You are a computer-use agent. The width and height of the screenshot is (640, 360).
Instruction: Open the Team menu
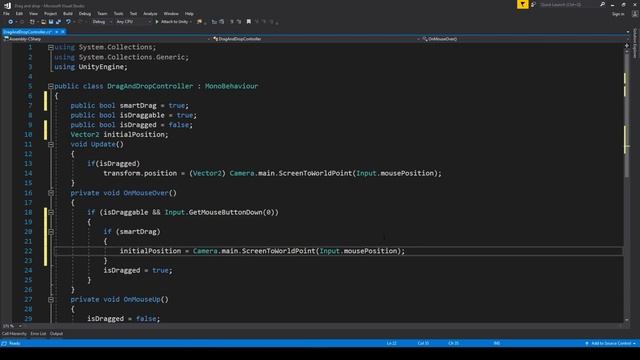[x=102, y=14]
